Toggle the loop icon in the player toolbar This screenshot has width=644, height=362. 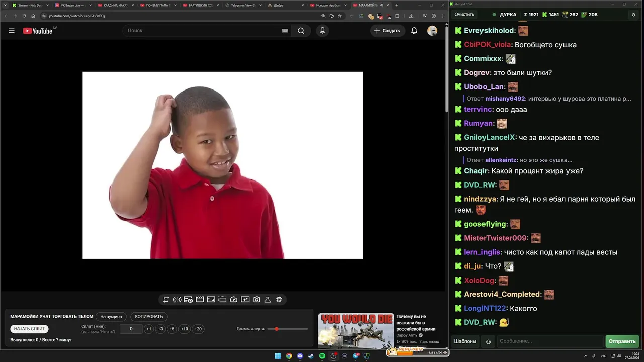[x=166, y=300]
